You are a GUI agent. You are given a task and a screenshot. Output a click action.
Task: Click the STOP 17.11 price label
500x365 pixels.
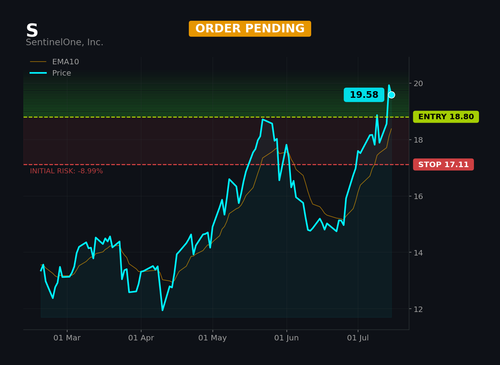tap(443, 164)
